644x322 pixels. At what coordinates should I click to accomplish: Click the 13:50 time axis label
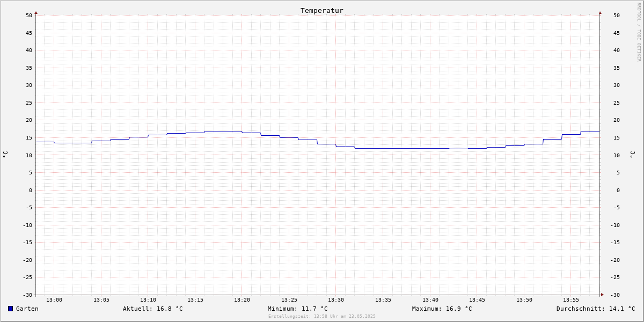[x=524, y=300]
